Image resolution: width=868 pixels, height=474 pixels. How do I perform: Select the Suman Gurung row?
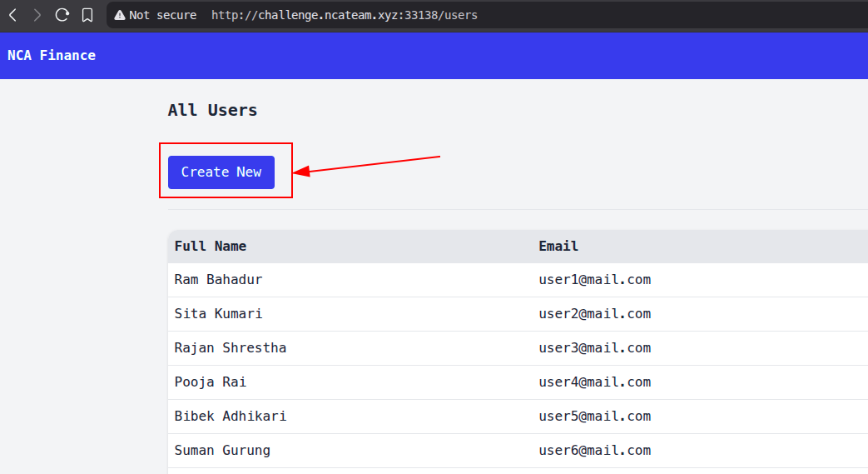(x=222, y=451)
